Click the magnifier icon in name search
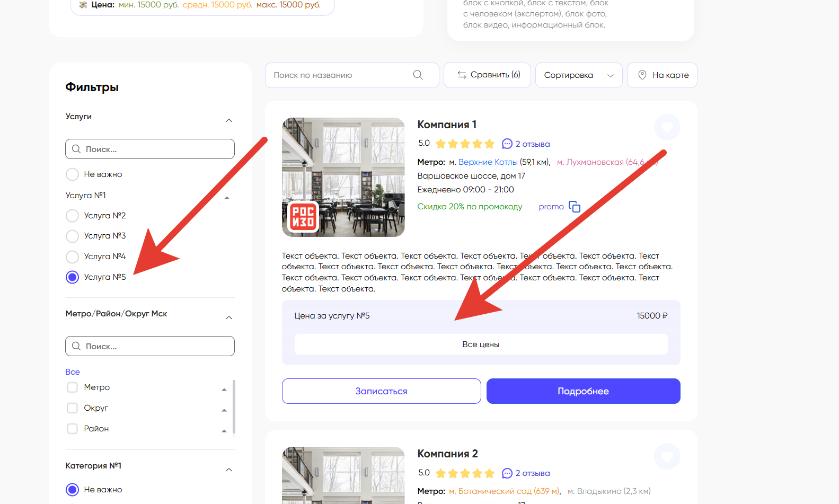Image resolution: width=839 pixels, height=504 pixels. (x=418, y=75)
